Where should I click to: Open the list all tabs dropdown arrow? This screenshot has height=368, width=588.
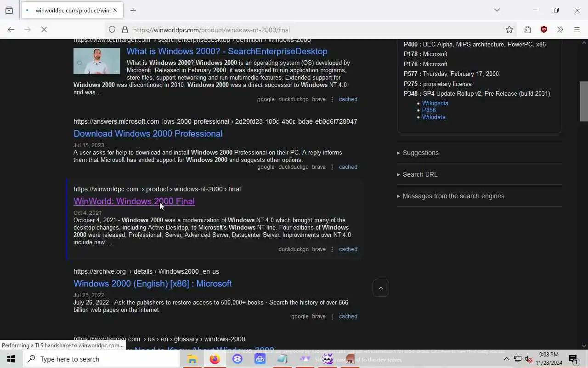[x=497, y=10]
